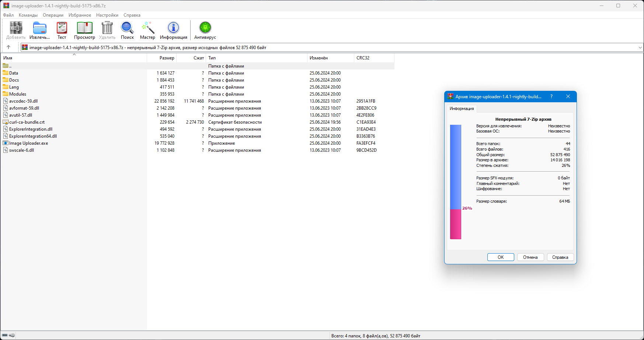
Task: Select the Docs folder row
Action: (x=198, y=80)
